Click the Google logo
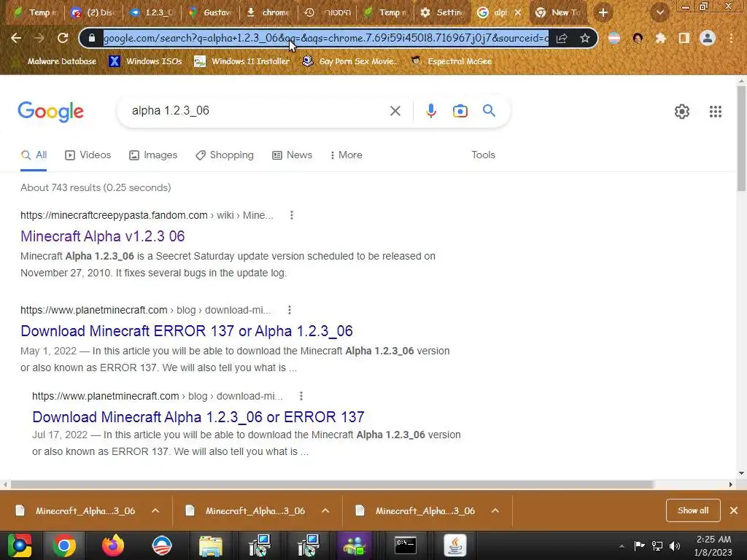 click(50, 112)
